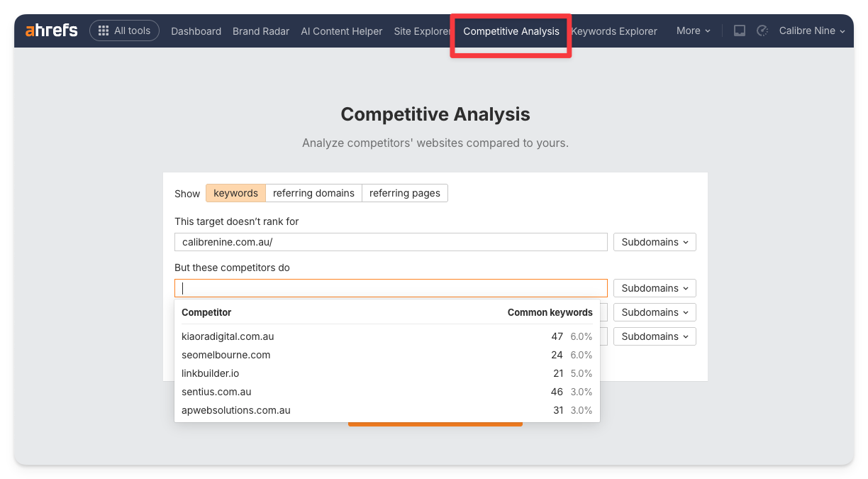Image resolution: width=868 pixels, height=479 pixels.
Task: Open the Calibre Nine account dropdown
Action: pyautogui.click(x=811, y=31)
